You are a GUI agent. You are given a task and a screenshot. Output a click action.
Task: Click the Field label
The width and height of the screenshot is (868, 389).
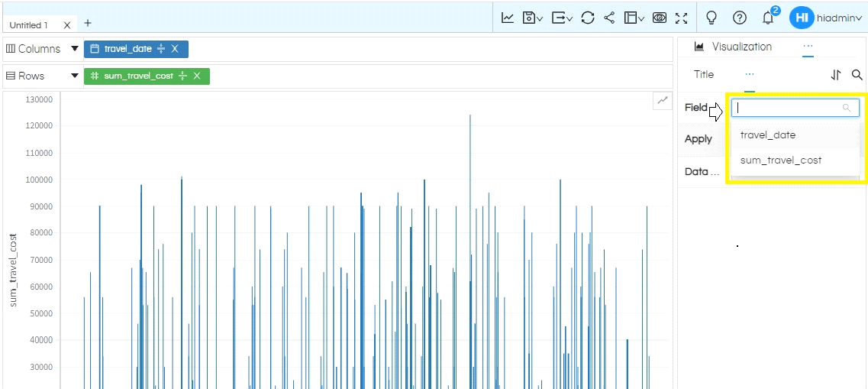click(x=695, y=108)
